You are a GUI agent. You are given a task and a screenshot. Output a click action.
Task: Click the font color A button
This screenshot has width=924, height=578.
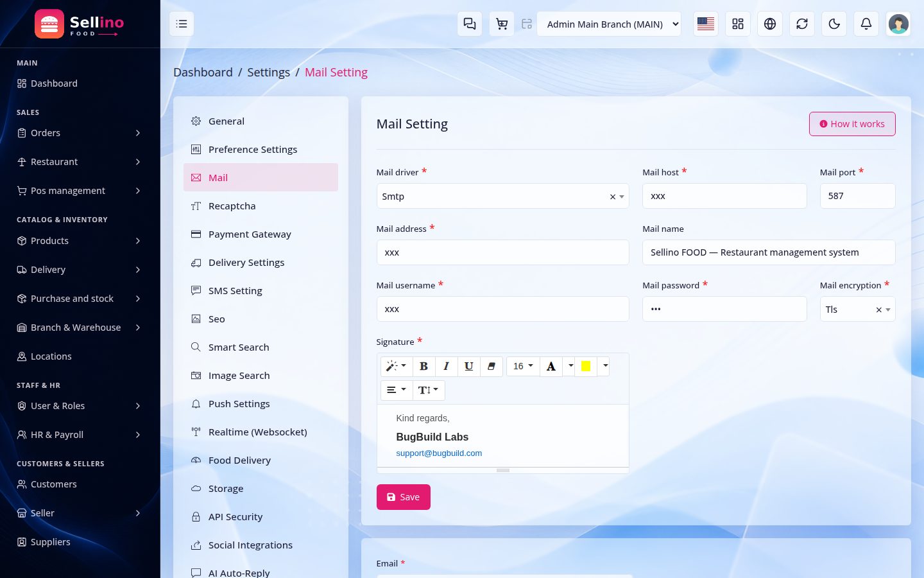(x=551, y=366)
